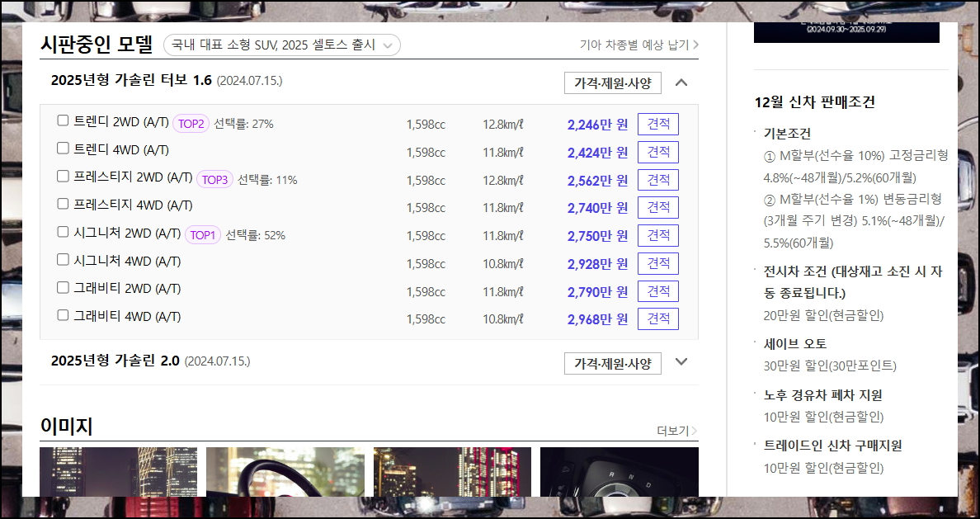Click the 2,246만 원 price text

point(597,125)
